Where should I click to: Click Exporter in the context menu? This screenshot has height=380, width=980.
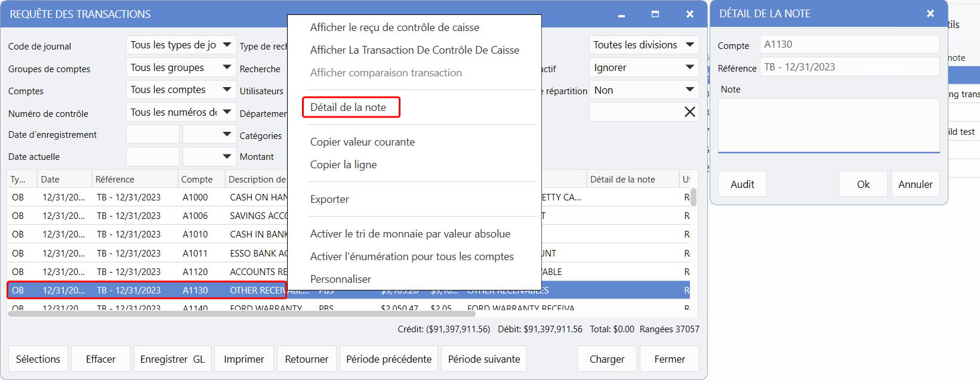329,199
